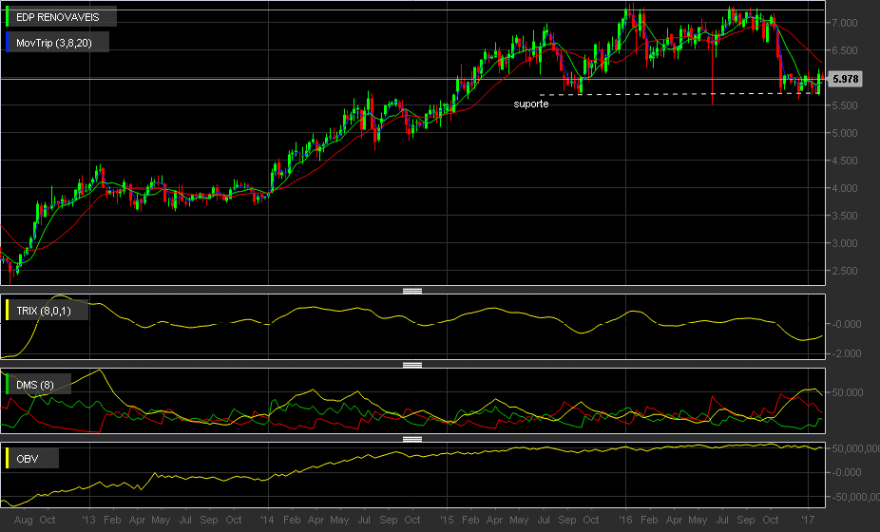Viewport: 880px width, 532px height.
Task: Click the '13 year marker on time axis
Action: coord(89,520)
